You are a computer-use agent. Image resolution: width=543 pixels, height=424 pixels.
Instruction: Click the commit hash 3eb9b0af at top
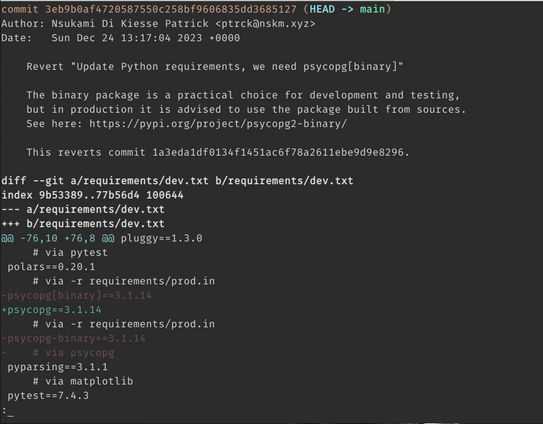(171, 9)
